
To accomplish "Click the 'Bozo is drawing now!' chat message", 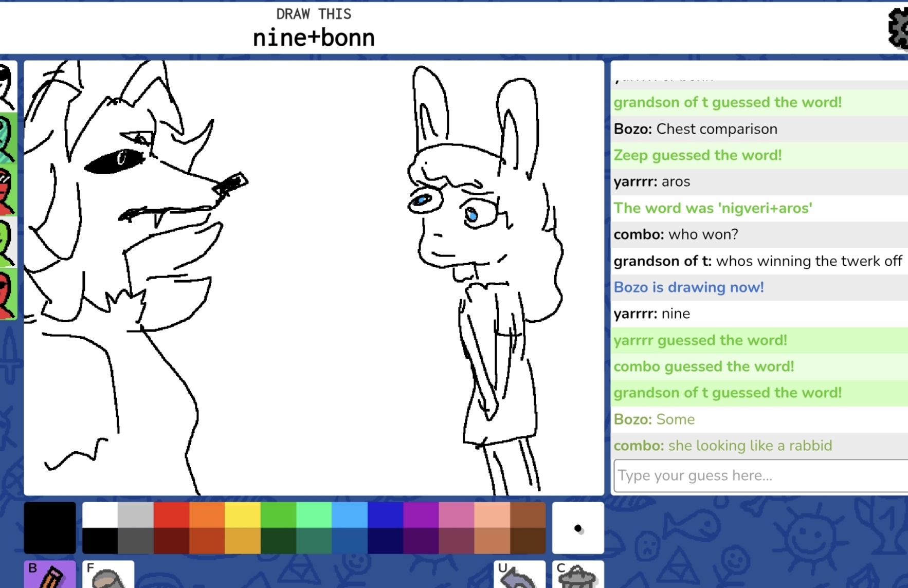I will tap(688, 287).
